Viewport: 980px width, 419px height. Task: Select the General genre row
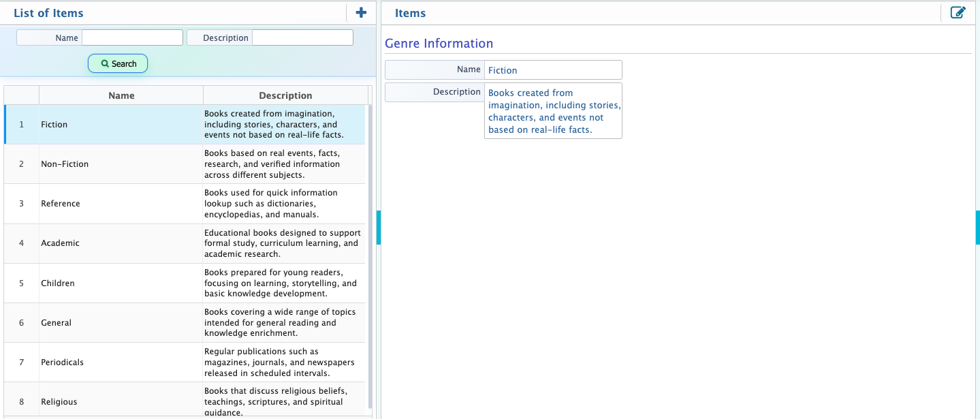pos(56,323)
